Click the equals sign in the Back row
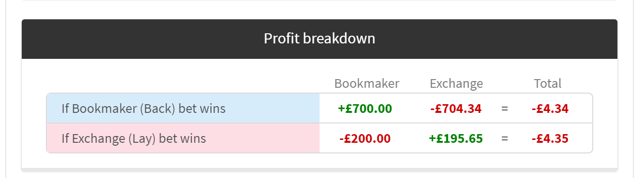This screenshot has height=178, width=644. pos(505,109)
